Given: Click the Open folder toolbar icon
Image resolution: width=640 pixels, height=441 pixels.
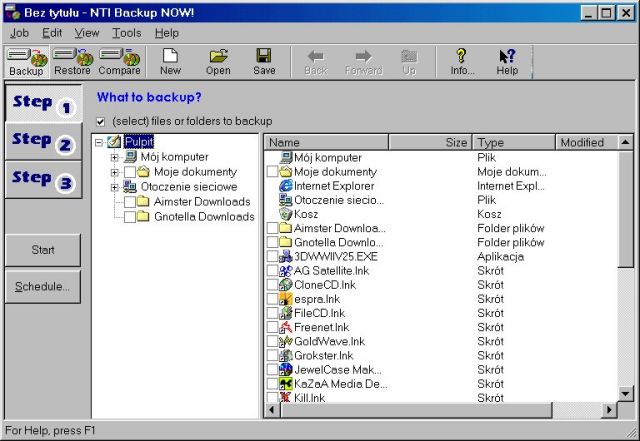Looking at the screenshot, I should 218,62.
